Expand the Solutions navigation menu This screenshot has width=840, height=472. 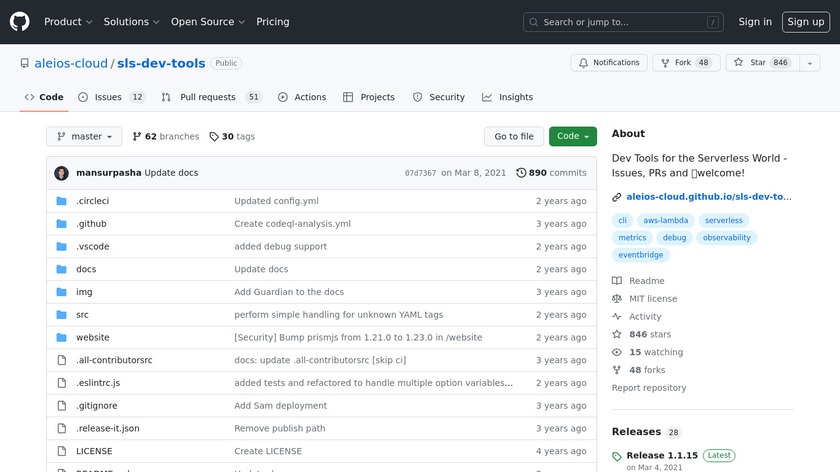(x=131, y=22)
